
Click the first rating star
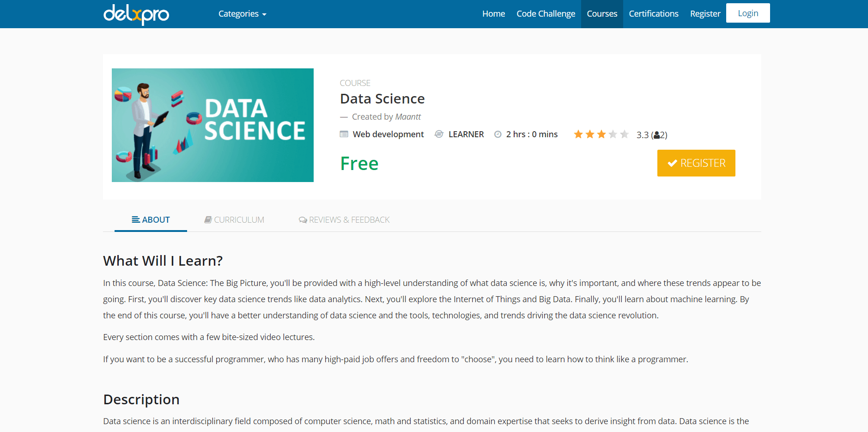[578, 134]
